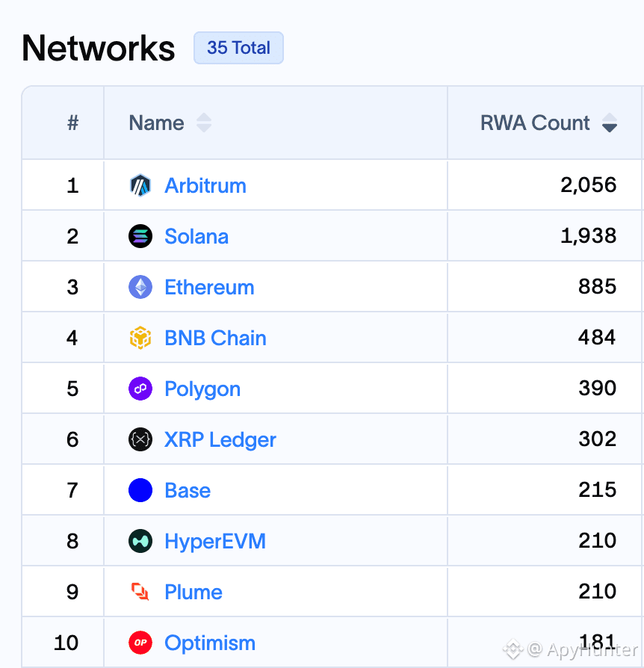Open the Base network link
This screenshot has height=668, width=644.
(x=188, y=490)
